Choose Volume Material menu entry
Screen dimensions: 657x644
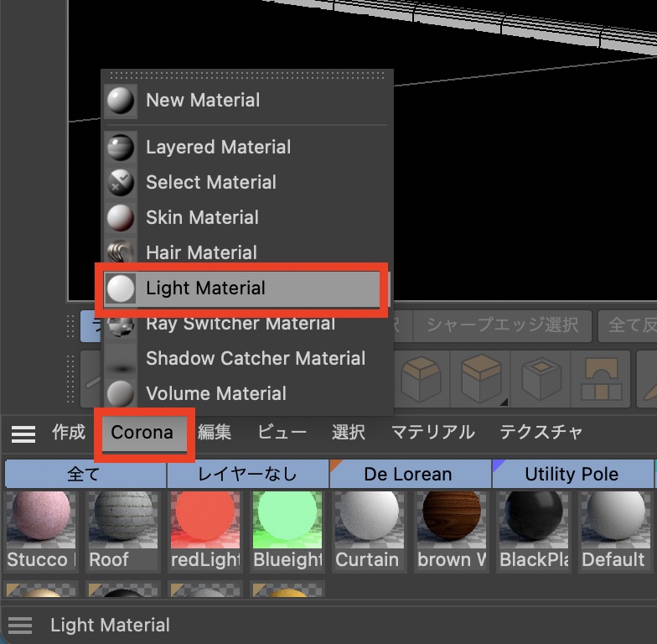tap(247, 394)
